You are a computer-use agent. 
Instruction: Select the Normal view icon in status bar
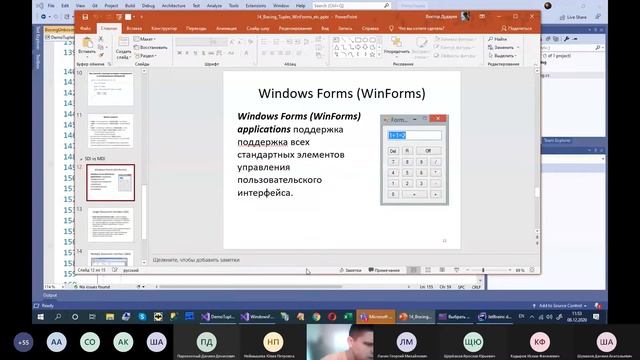tap(413, 270)
